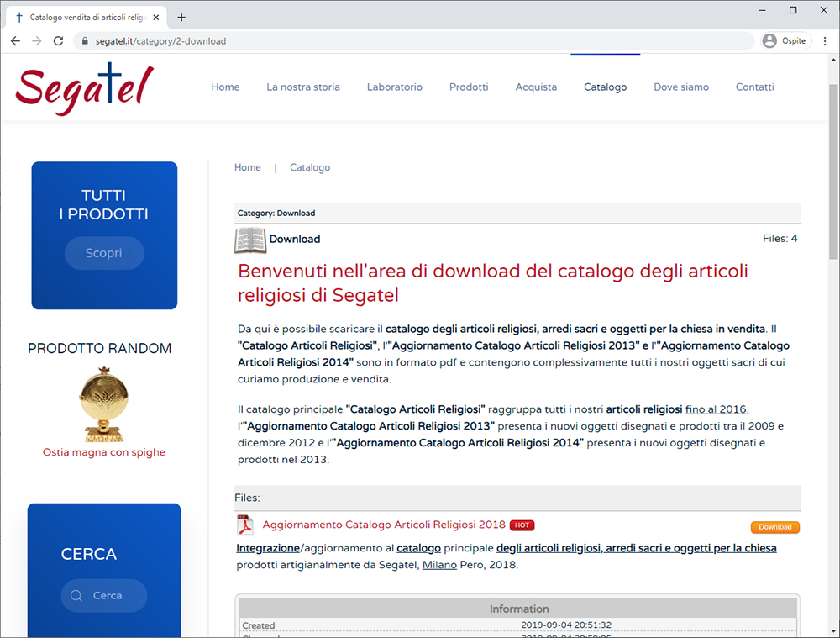Close the Catalogo vendita tab
840x638 pixels.
click(156, 18)
